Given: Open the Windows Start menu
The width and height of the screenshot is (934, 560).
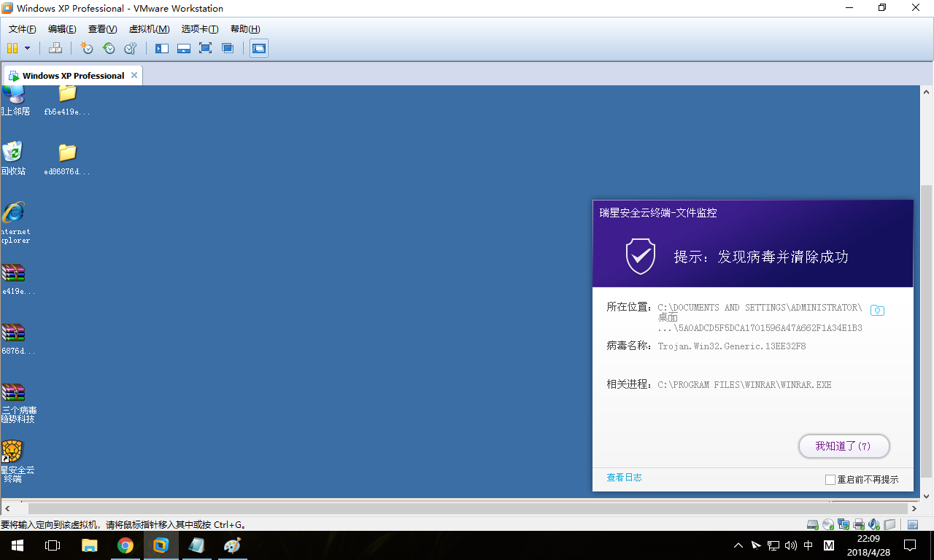Looking at the screenshot, I should tap(18, 545).
